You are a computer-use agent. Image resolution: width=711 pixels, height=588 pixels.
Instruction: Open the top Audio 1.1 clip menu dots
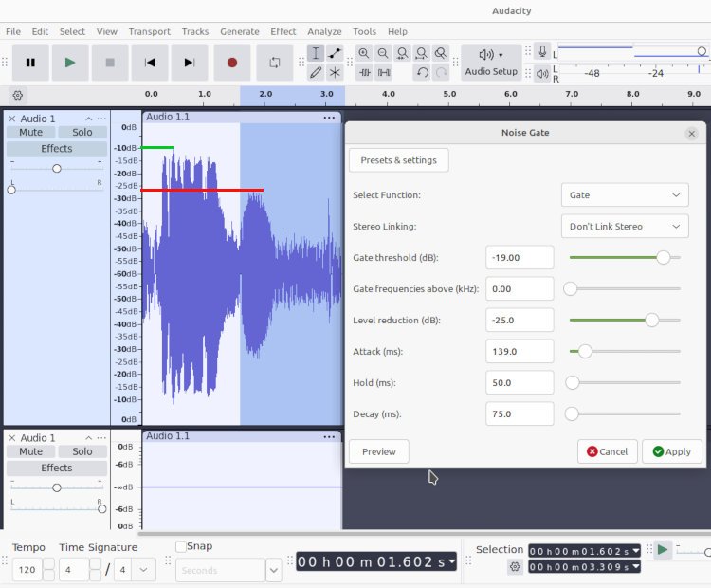pos(329,118)
